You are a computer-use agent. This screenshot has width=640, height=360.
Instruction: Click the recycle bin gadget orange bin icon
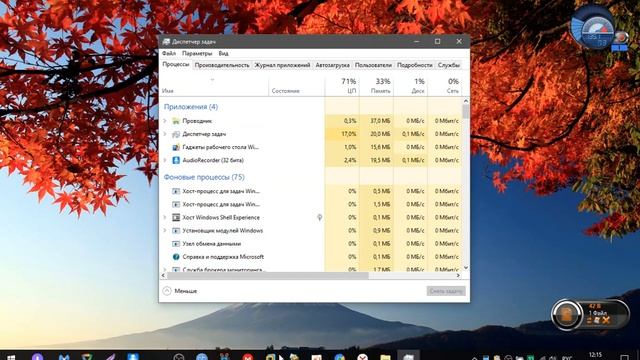566,315
